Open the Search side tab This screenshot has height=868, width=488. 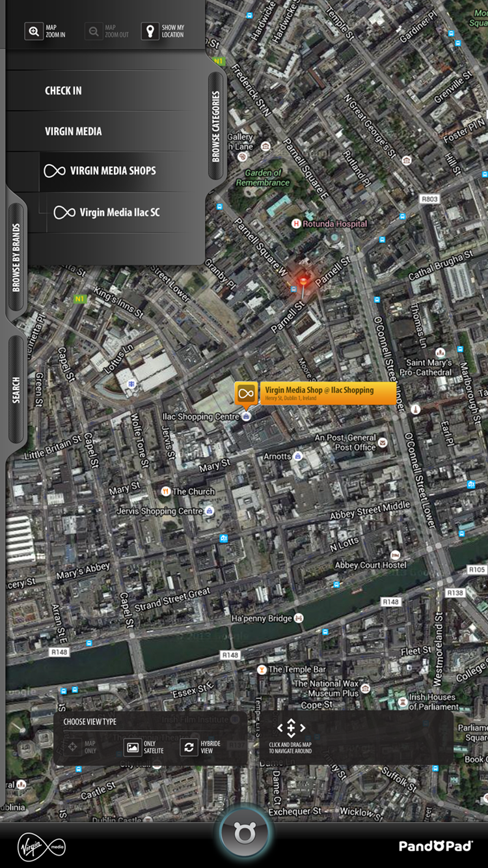click(16, 390)
